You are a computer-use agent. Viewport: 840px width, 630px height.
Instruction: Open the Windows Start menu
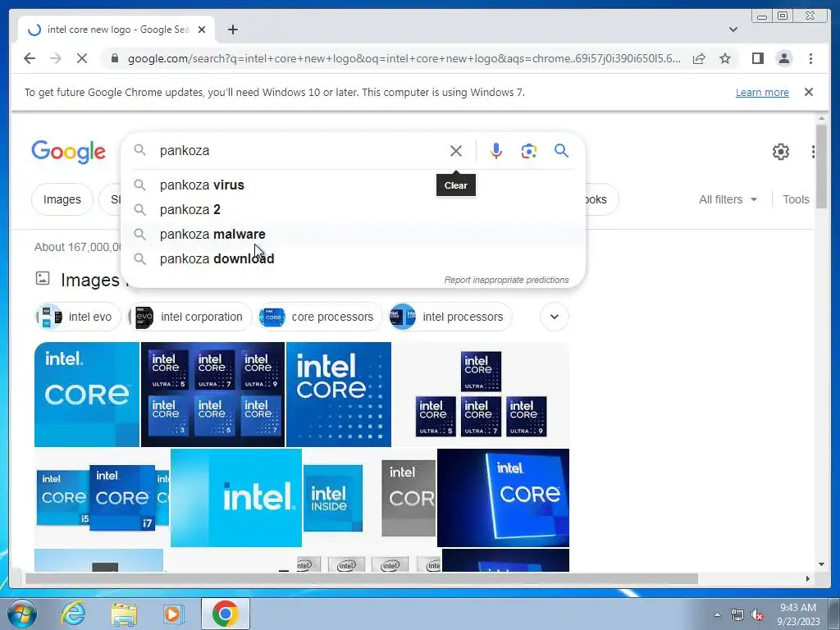[22, 614]
